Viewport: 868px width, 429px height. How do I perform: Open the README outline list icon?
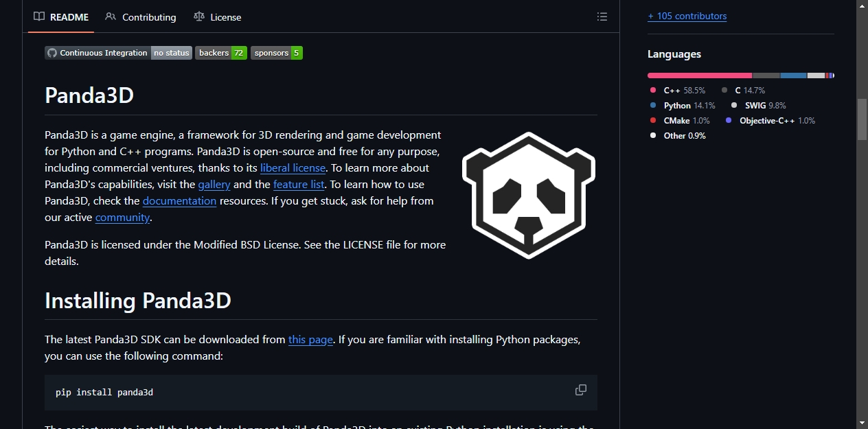(602, 16)
